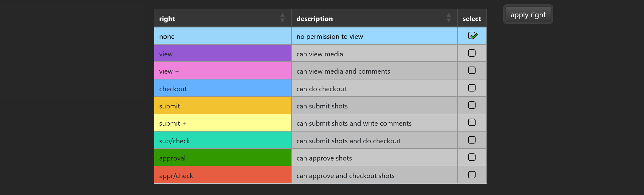Screen dimensions: 644x195
Task: Select the 'appr/check' checkbox
Action: pos(472,175)
